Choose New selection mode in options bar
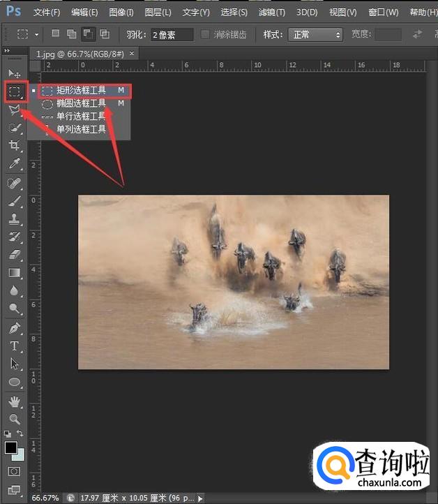 point(55,34)
